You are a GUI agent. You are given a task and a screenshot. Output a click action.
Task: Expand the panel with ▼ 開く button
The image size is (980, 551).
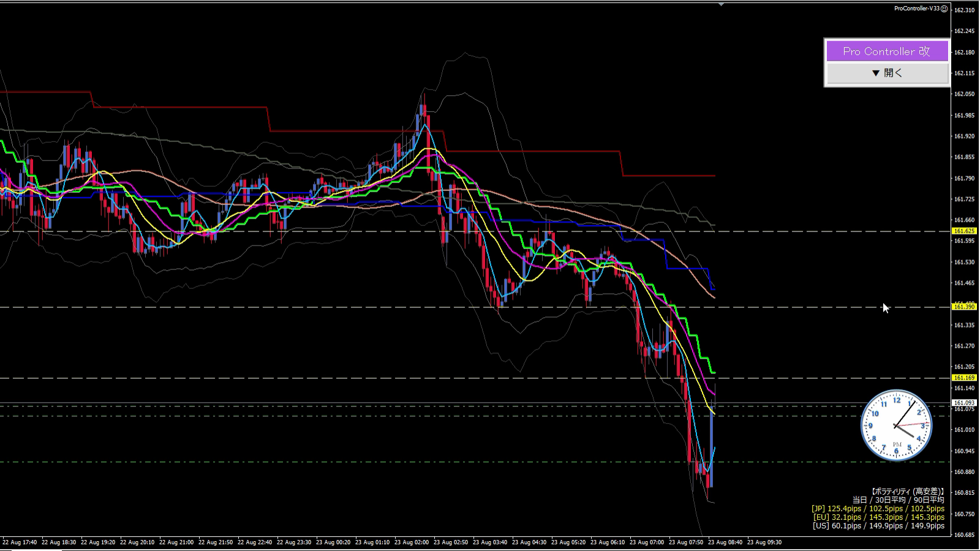coord(887,73)
